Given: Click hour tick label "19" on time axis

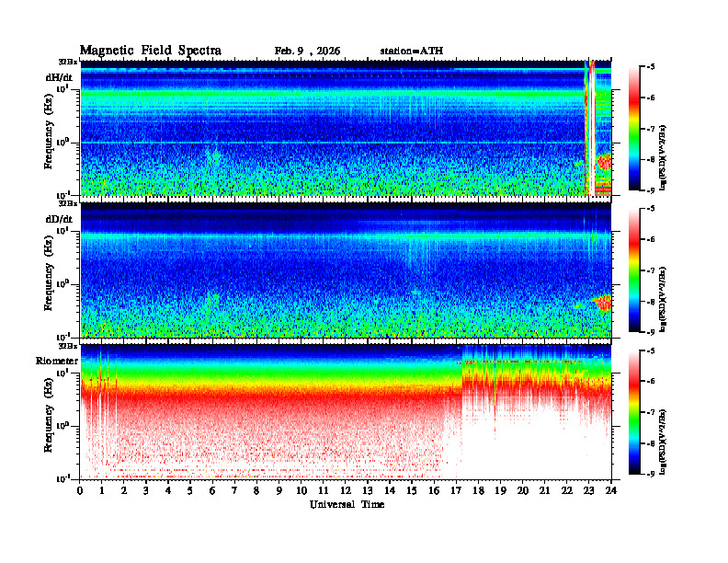Looking at the screenshot, I should [x=500, y=491].
